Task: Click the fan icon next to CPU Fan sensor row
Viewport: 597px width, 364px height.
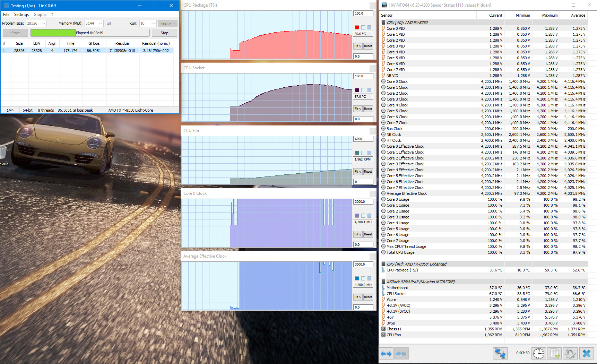Action: tap(383, 335)
